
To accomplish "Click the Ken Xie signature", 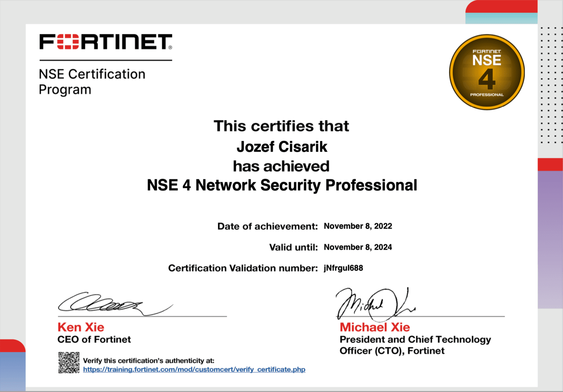I will [115, 303].
